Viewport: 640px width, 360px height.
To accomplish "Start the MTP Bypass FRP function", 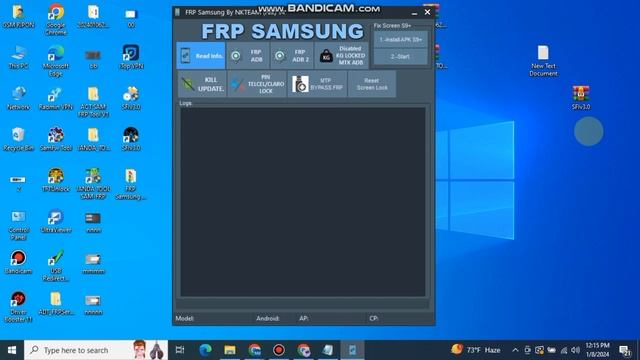I will click(317, 84).
